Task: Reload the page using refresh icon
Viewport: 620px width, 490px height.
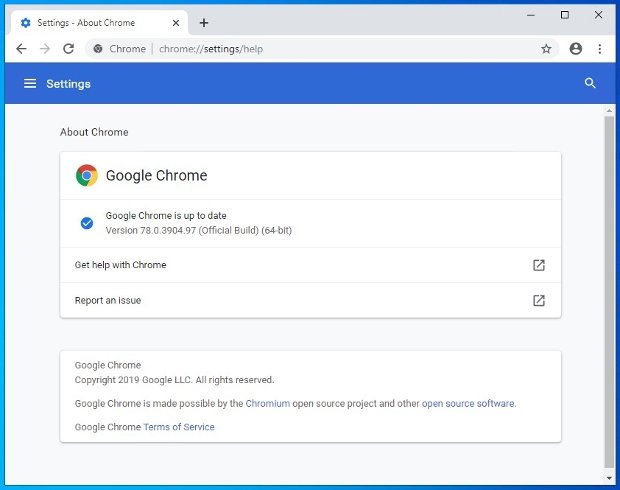Action: pyautogui.click(x=69, y=49)
